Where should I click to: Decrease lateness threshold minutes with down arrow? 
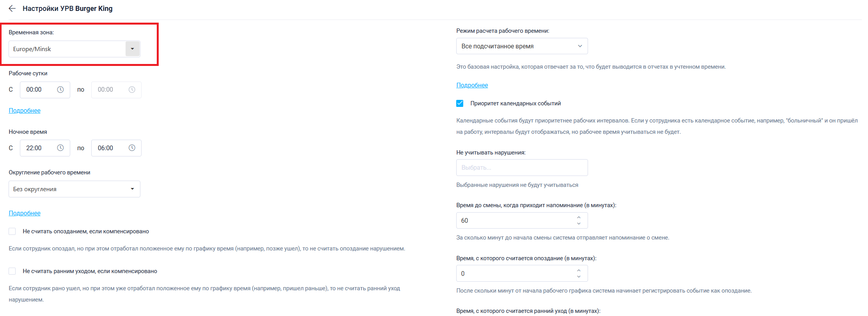[579, 277]
